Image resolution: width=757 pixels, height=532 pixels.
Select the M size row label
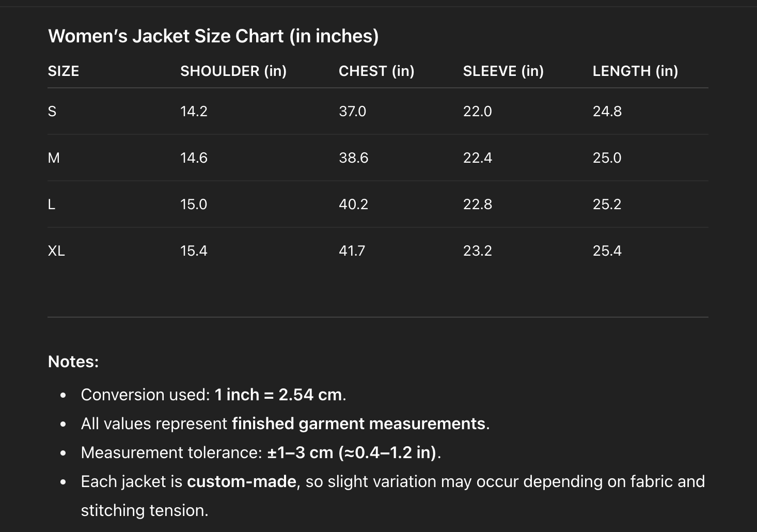54,158
